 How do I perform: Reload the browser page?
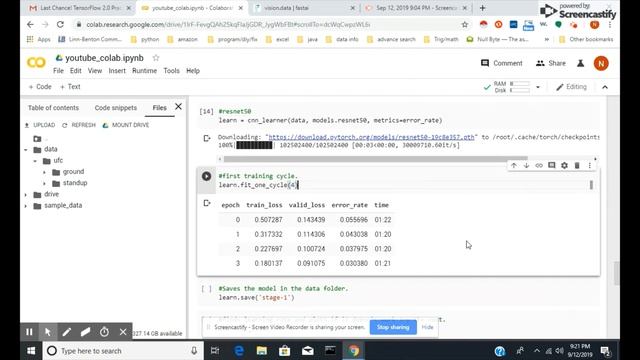60,24
